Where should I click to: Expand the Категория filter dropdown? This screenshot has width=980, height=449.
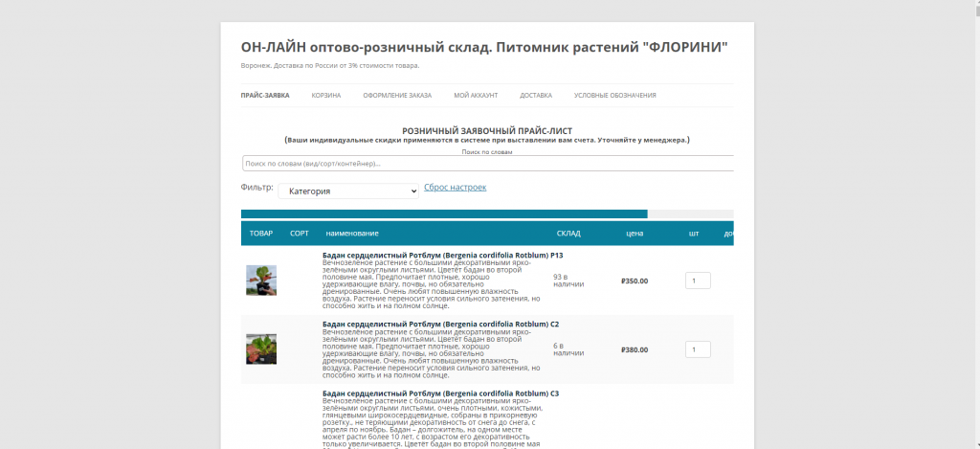348,191
